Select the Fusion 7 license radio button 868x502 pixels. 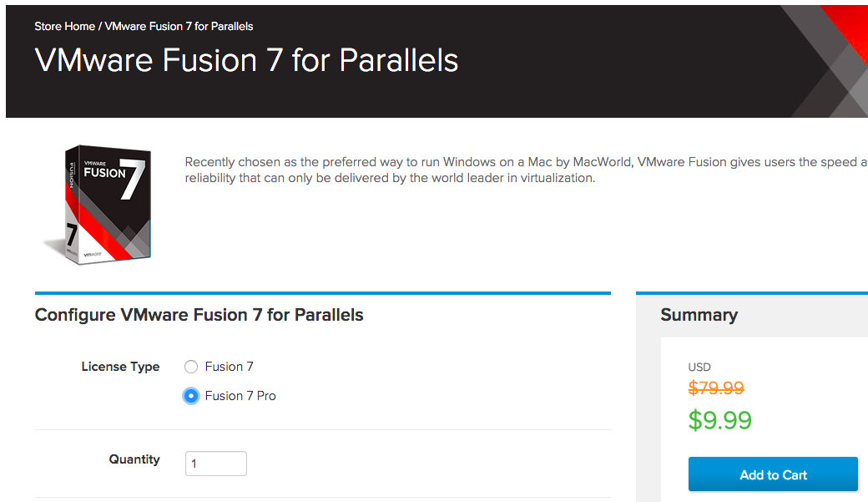191,367
